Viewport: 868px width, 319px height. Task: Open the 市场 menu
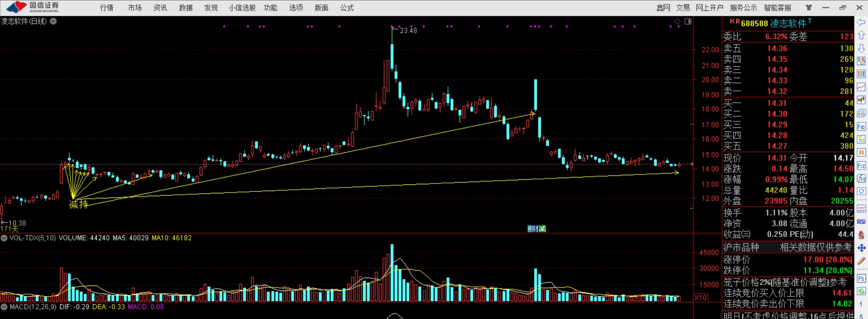tap(135, 8)
